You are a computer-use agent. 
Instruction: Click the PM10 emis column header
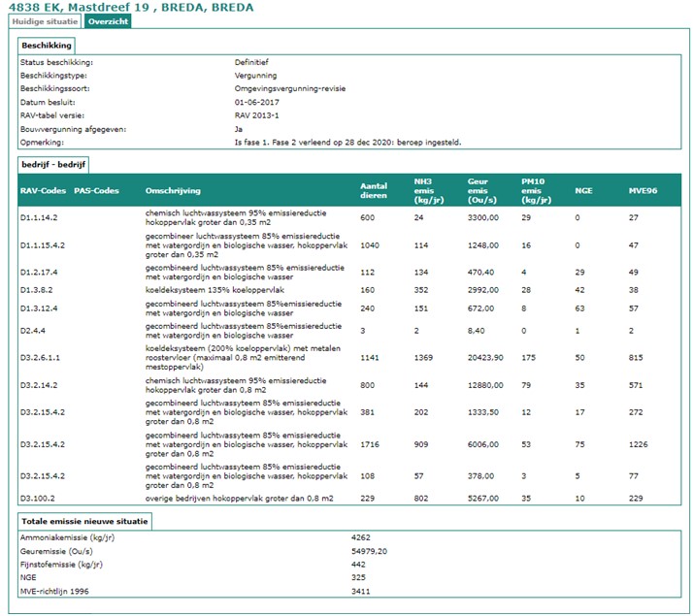click(x=536, y=191)
